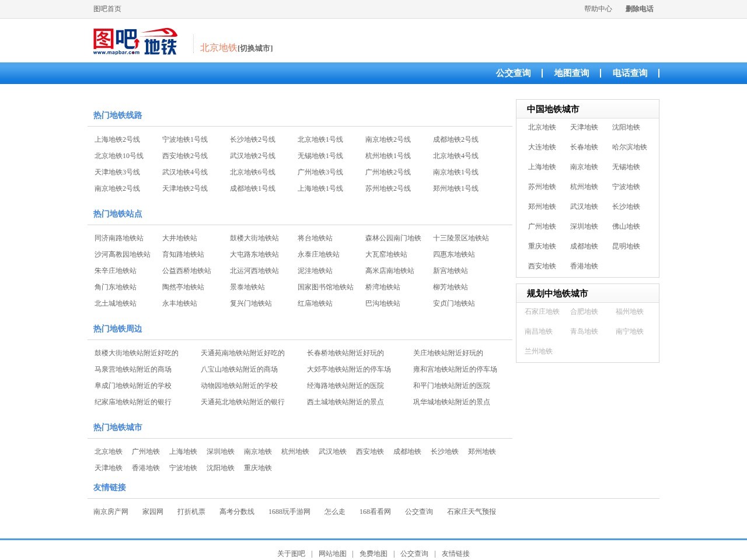Open 天通苑南地铁站附近好吃的 link

[x=243, y=353]
